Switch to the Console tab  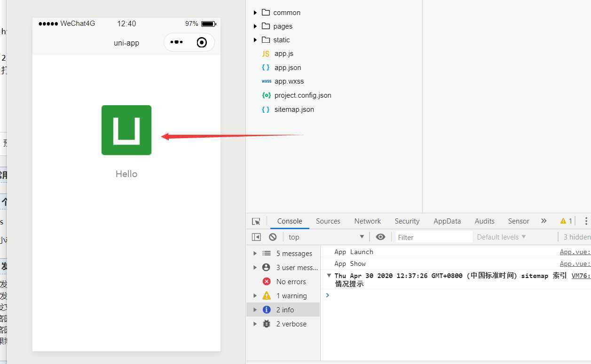click(x=290, y=221)
